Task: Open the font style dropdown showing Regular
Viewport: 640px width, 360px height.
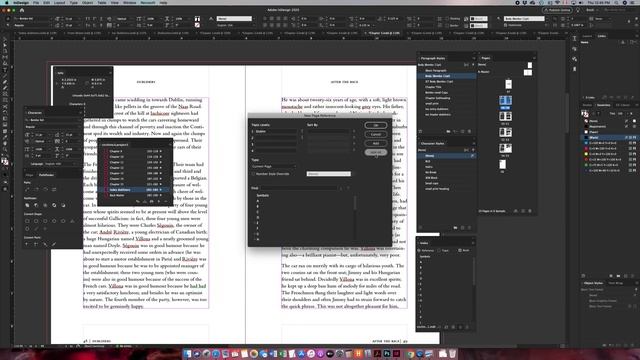Action: 53,127
